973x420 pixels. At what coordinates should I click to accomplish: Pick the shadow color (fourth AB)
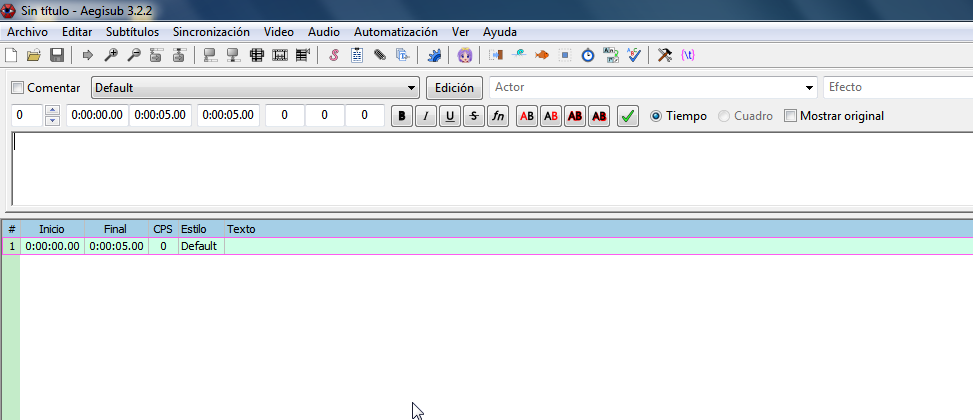[x=599, y=116]
